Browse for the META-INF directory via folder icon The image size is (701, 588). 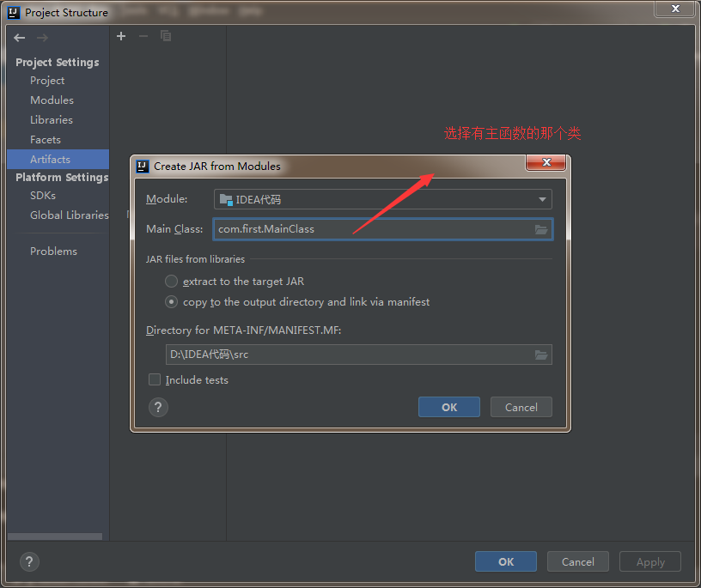(541, 355)
